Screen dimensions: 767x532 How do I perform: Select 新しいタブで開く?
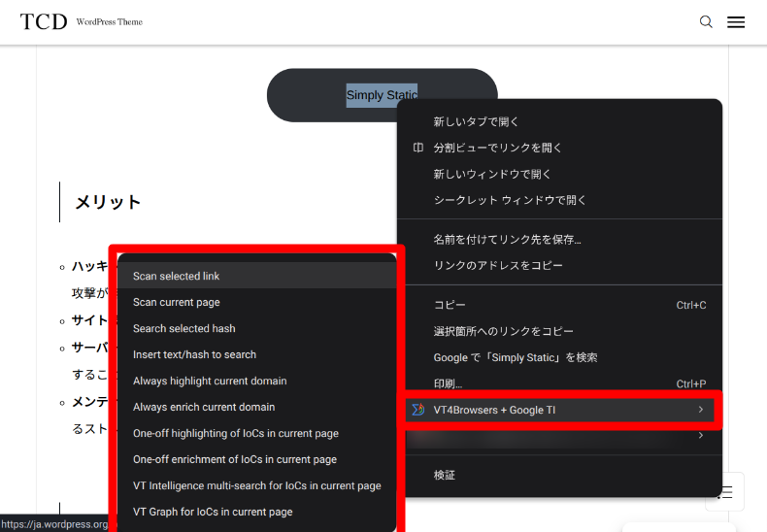559,121
